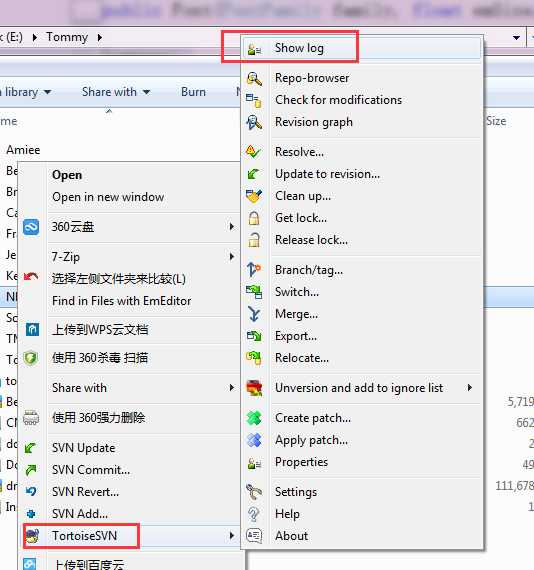Choose Create patch... menu entry

click(x=362, y=418)
